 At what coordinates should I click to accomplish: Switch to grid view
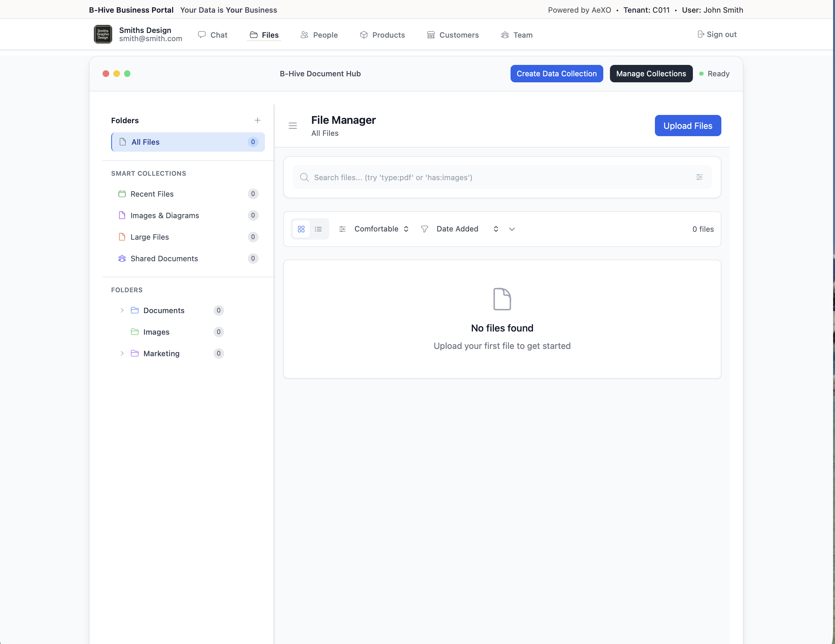[301, 229]
